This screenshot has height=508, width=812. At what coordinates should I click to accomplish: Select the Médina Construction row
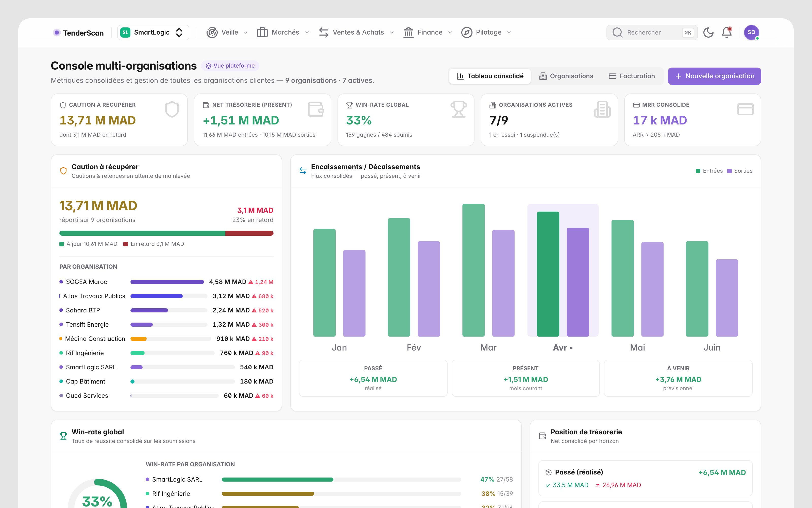click(x=166, y=339)
